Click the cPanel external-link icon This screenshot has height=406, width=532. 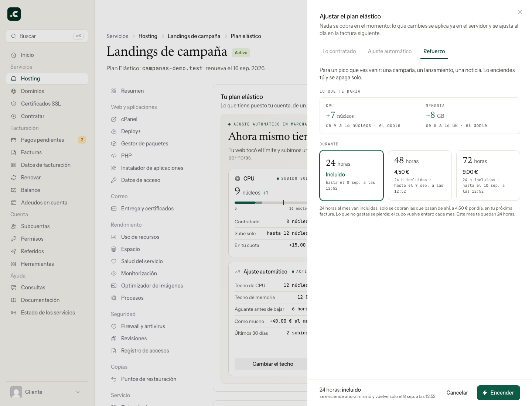click(x=114, y=119)
